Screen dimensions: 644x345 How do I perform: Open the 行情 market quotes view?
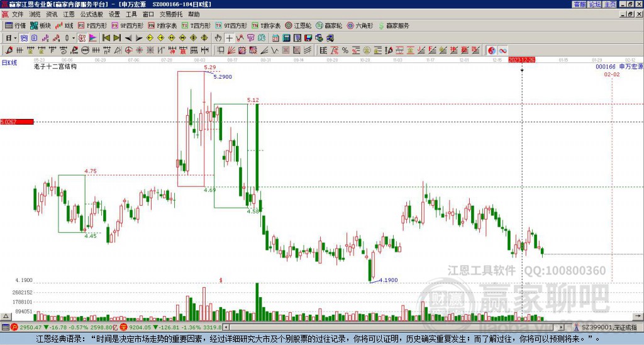point(15,25)
